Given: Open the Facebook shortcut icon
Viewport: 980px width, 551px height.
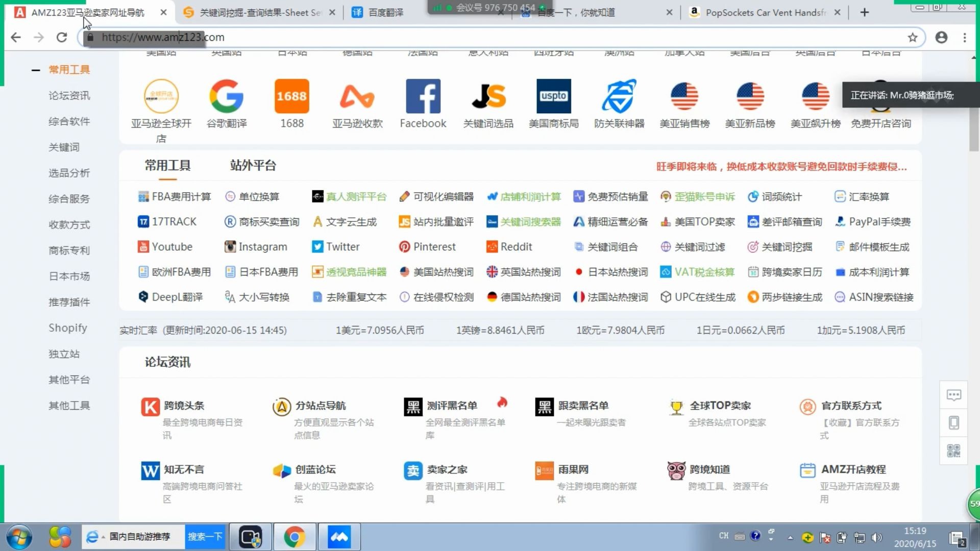Looking at the screenshot, I should 423,96.
